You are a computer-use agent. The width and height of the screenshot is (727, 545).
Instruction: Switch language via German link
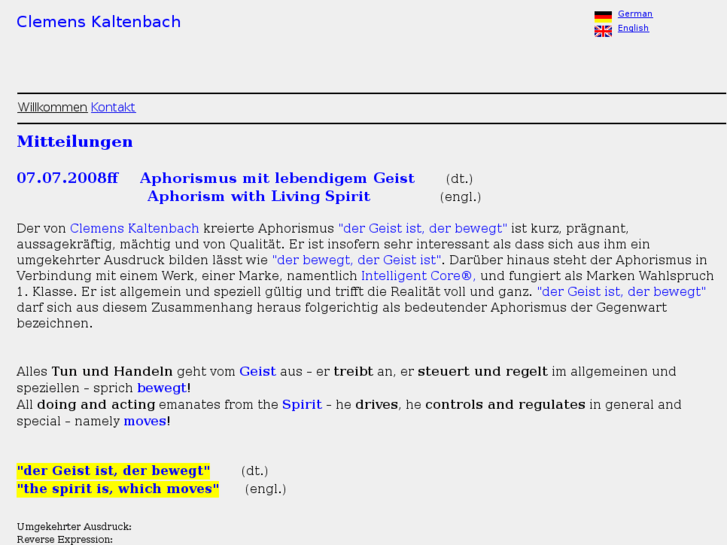pyautogui.click(x=635, y=14)
